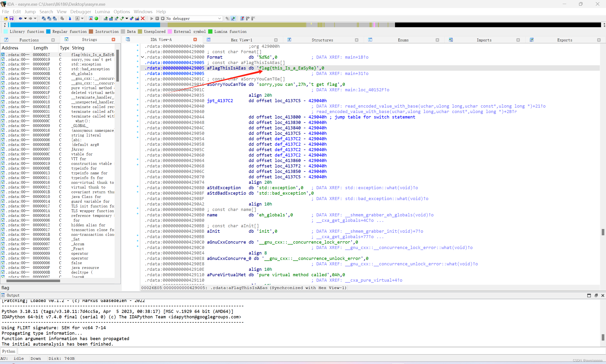Image resolution: width=606 pixels, height=364 pixels.
Task: Switch to the Structures tab
Action: (322, 40)
